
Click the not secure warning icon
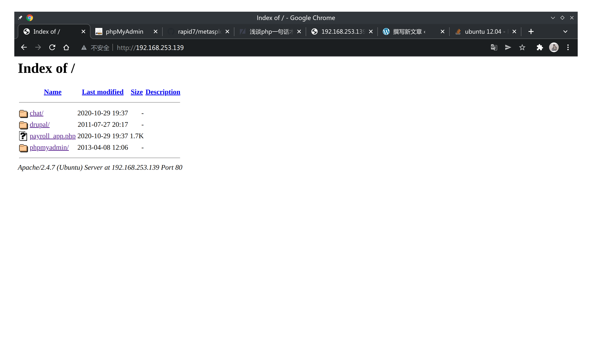84,48
